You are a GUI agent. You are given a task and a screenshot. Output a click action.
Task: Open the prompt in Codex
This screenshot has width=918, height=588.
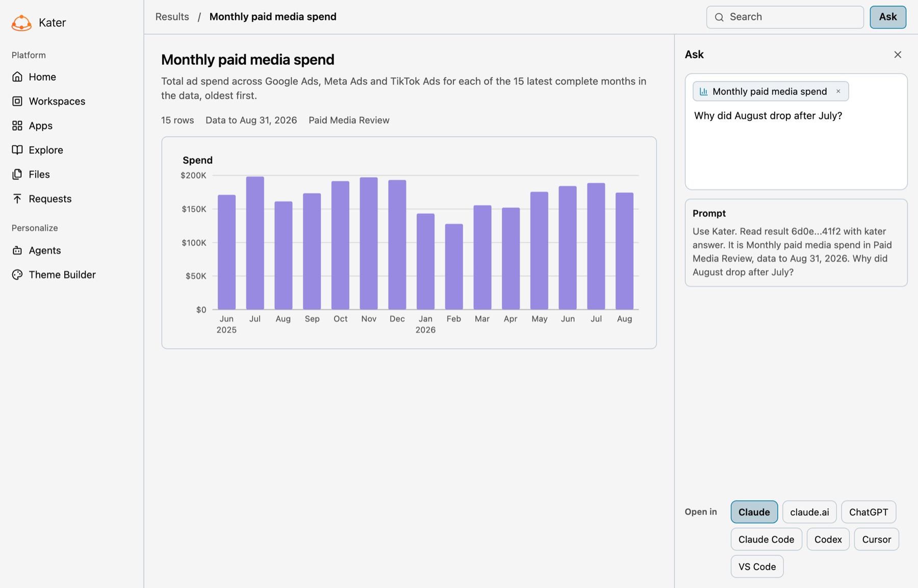tap(828, 540)
